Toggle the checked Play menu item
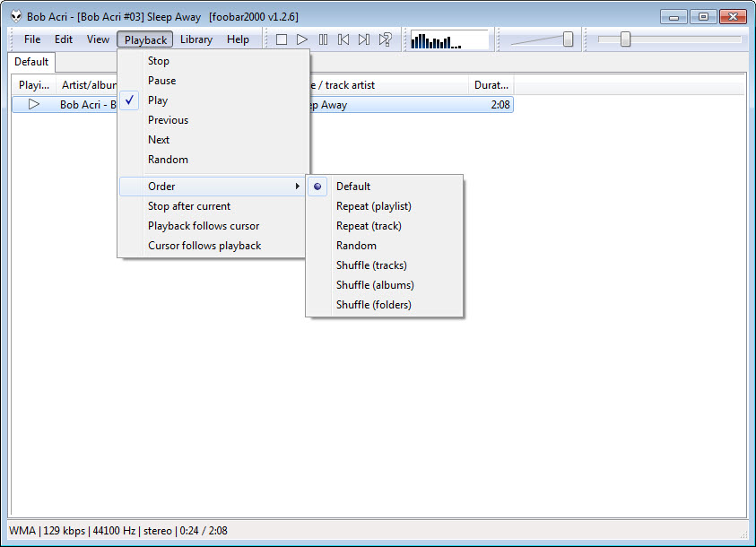The height and width of the screenshot is (547, 756). (x=213, y=100)
